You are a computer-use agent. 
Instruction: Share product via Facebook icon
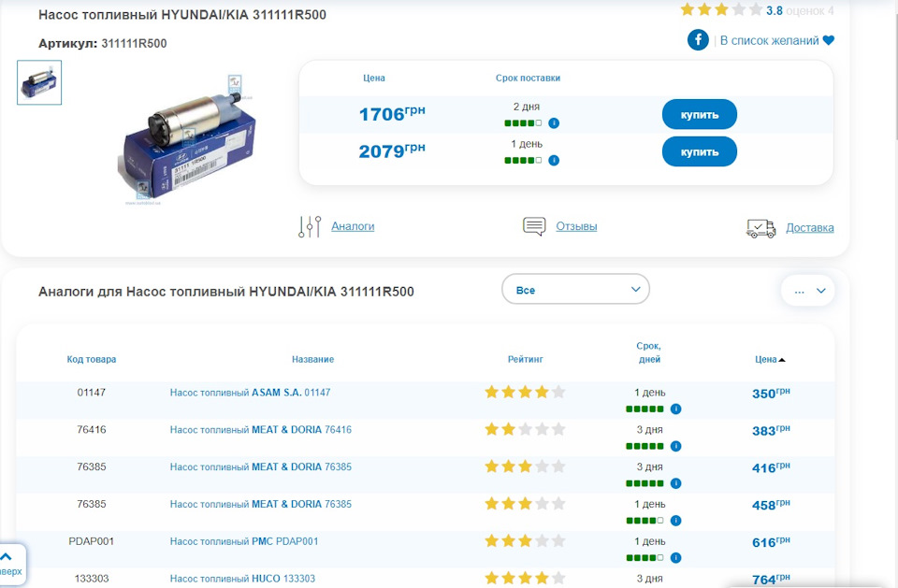pyautogui.click(x=698, y=40)
